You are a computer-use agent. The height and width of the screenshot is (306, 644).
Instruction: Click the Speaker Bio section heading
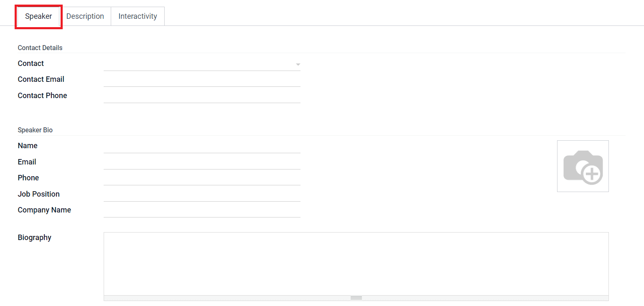[35, 130]
